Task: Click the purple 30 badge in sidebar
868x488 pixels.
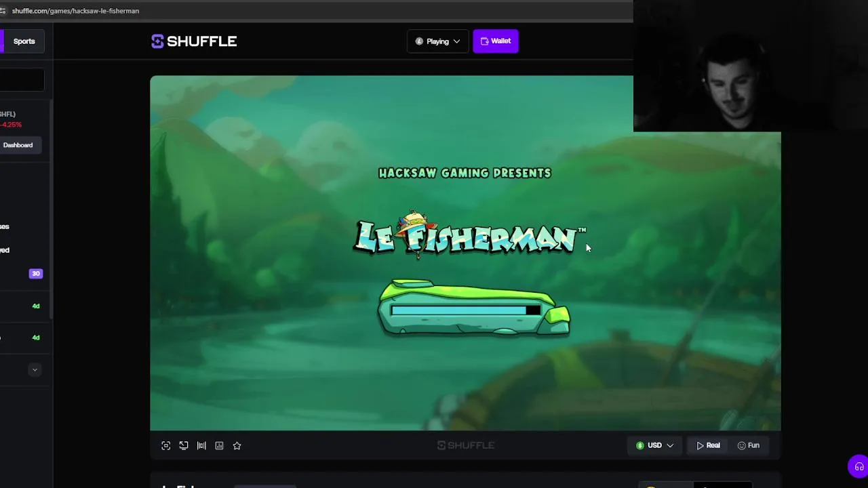Action: click(35, 274)
